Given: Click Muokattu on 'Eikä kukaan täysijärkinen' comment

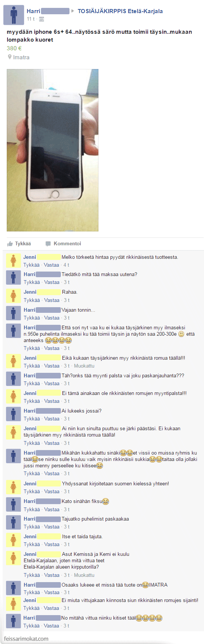Looking at the screenshot, I should pyautogui.click(x=84, y=366).
